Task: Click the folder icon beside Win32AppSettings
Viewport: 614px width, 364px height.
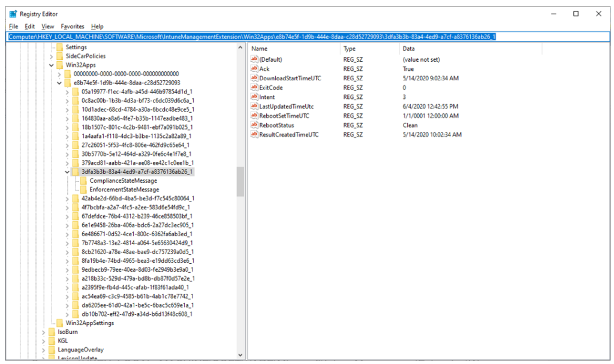Action: (60, 323)
